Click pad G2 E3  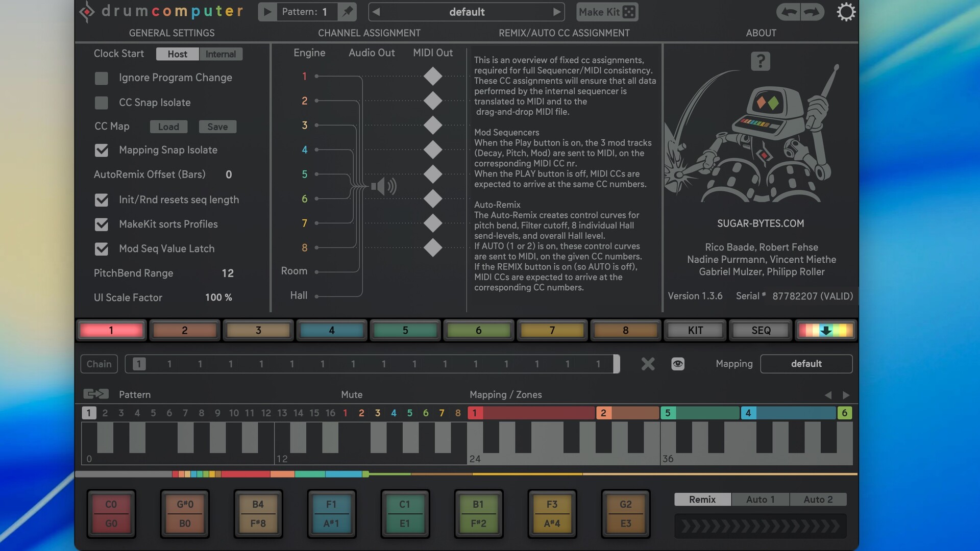626,514
